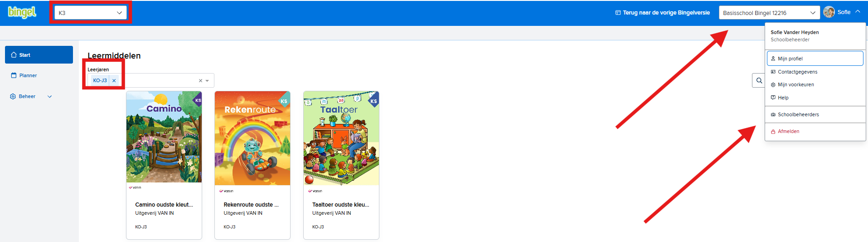
Task: Click Terug naar de vorige Bingelversie
Action: [x=662, y=13]
